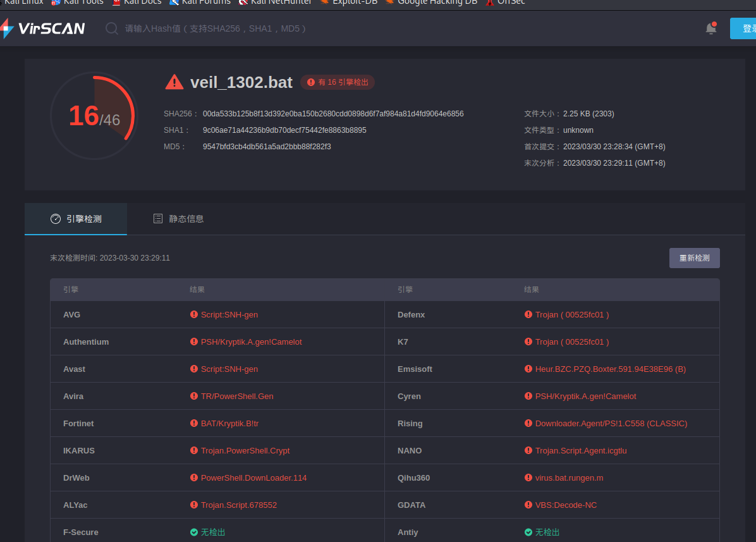Image resolution: width=756 pixels, height=542 pixels.
Task: Click 'Heur.BZC.PZQ.Boxter.591.94E38E96 (B)' result
Action: coord(611,369)
